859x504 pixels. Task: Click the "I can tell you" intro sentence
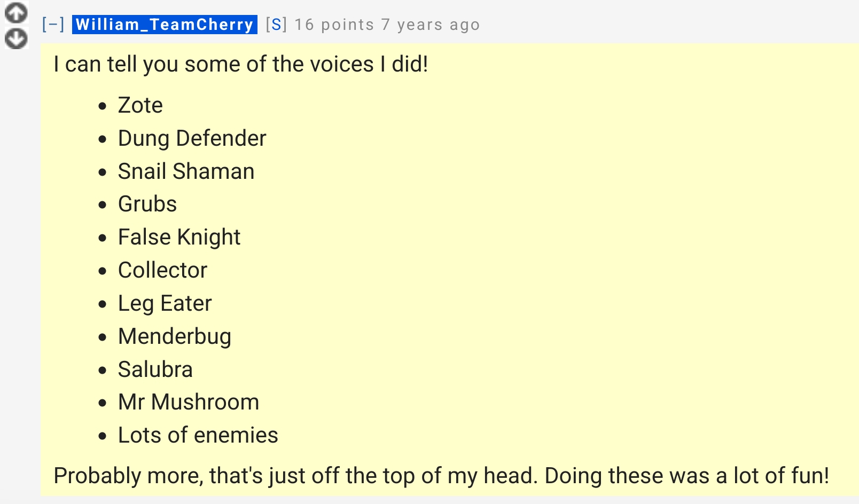pos(241,64)
